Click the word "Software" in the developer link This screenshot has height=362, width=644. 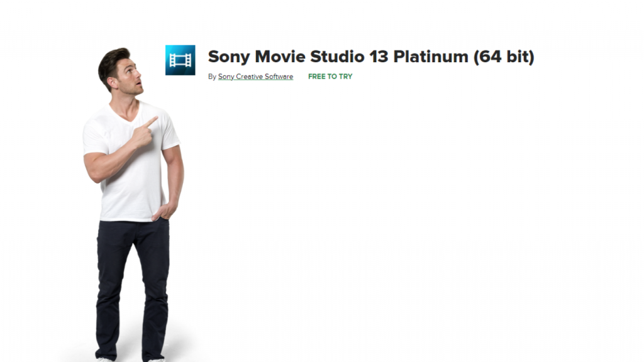tap(280, 77)
